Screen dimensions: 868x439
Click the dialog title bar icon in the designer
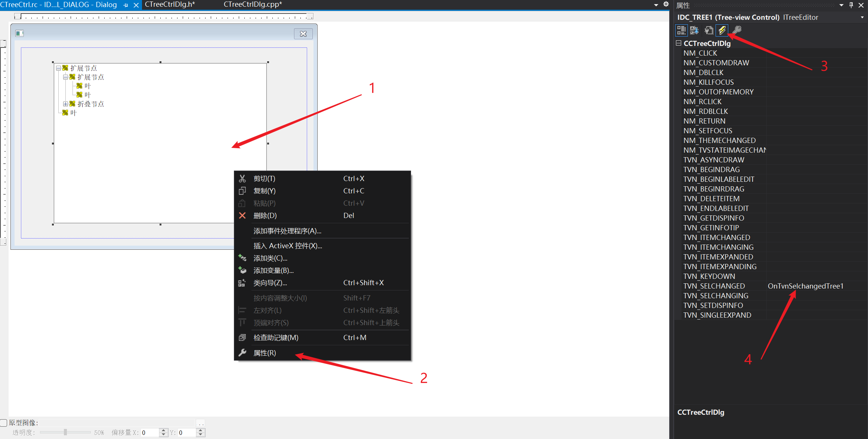tap(19, 33)
